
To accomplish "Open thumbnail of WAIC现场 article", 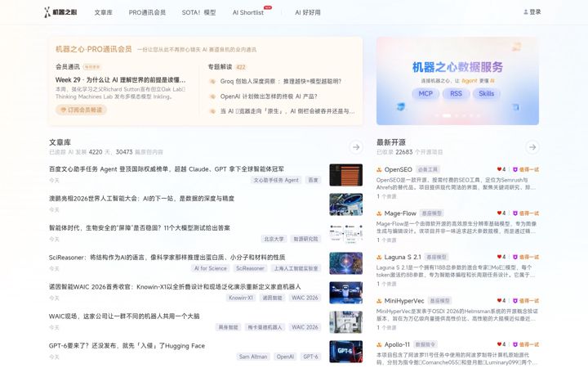I will pyautogui.click(x=345, y=322).
